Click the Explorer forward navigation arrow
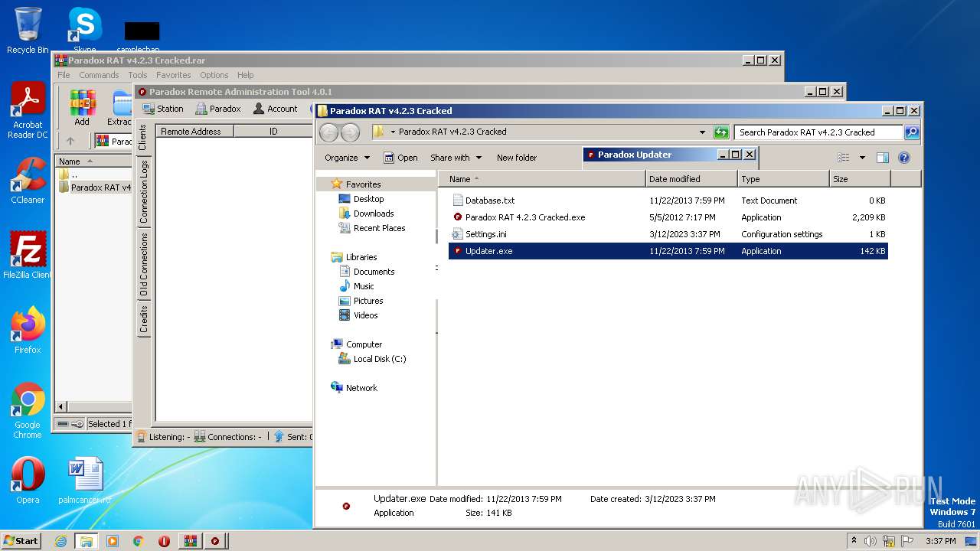The width and height of the screenshot is (980, 551). coord(350,132)
